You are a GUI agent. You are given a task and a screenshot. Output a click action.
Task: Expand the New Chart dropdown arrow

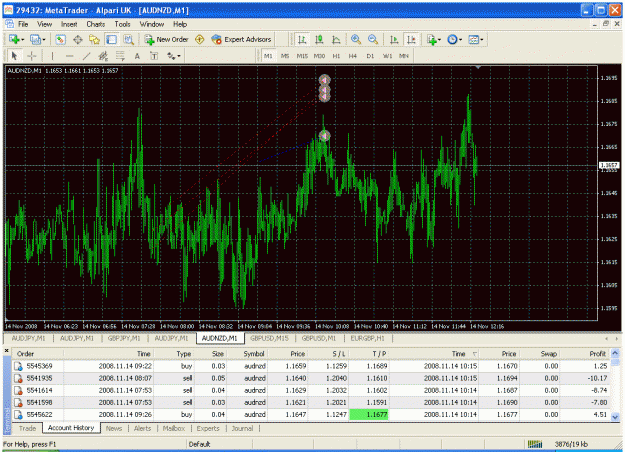[x=23, y=40]
